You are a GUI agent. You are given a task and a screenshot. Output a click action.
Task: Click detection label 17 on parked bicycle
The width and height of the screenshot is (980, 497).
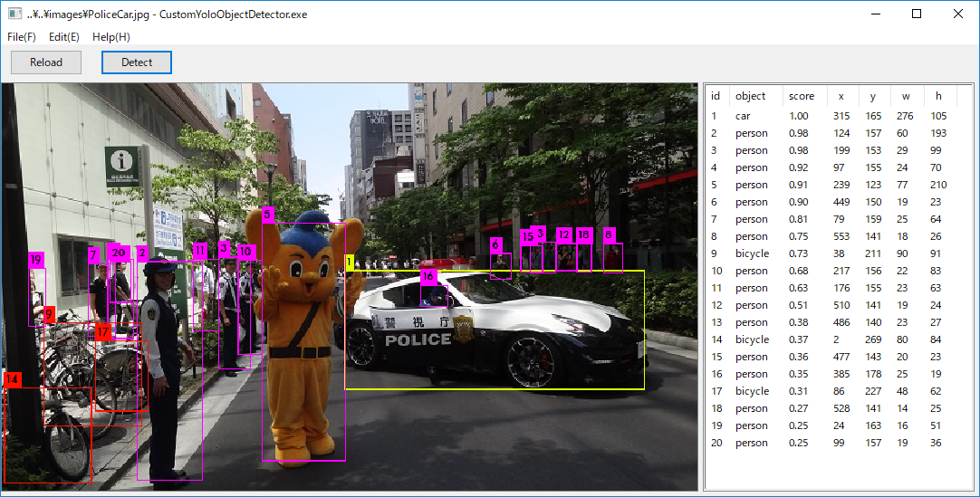(x=103, y=332)
